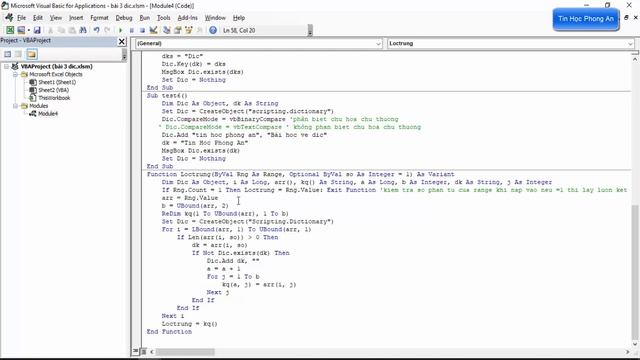Click the Reset (stop) icon
Screen dimensions: 640x360
(142, 30)
